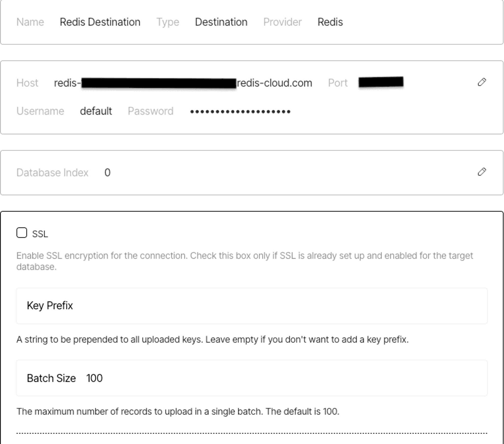
Task: Click the Username label
Action: tap(40, 111)
